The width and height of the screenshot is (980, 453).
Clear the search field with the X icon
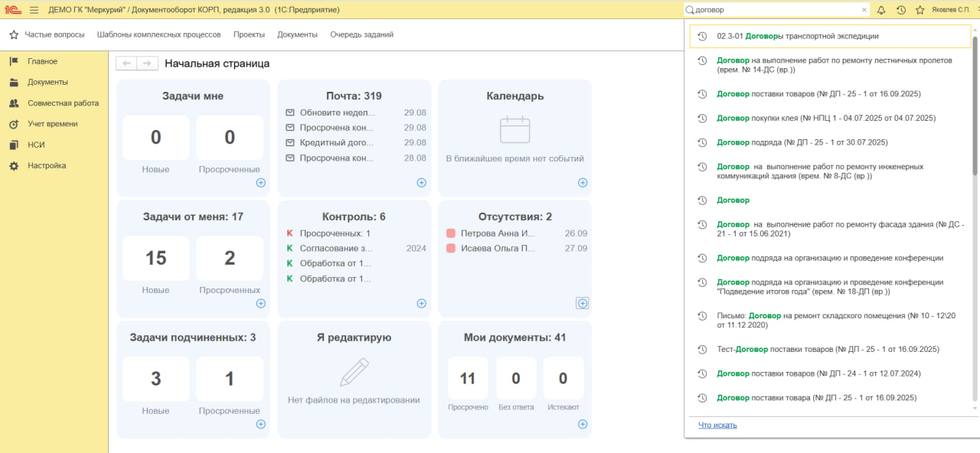click(x=864, y=10)
